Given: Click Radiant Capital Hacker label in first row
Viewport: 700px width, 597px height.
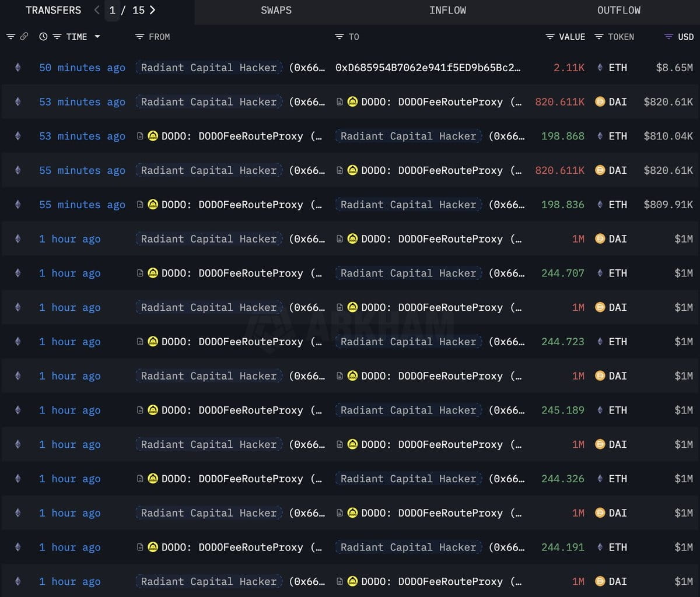Looking at the screenshot, I should coord(209,68).
